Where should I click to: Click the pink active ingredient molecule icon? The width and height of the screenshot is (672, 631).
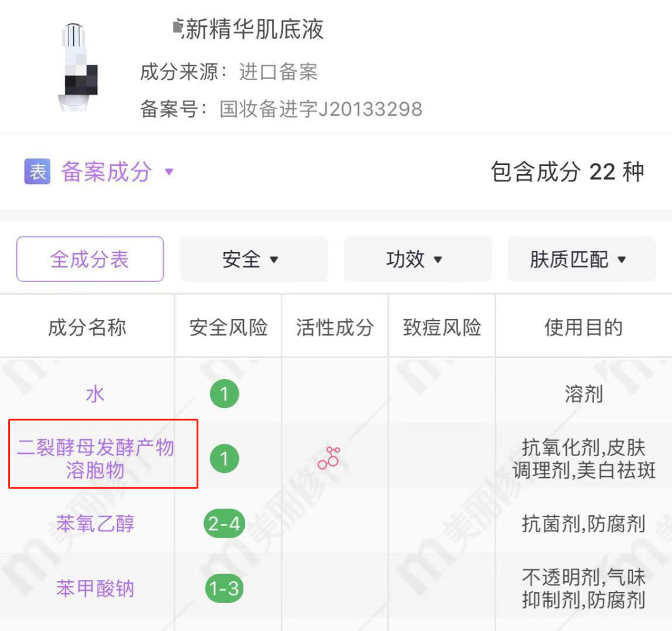coord(329,458)
